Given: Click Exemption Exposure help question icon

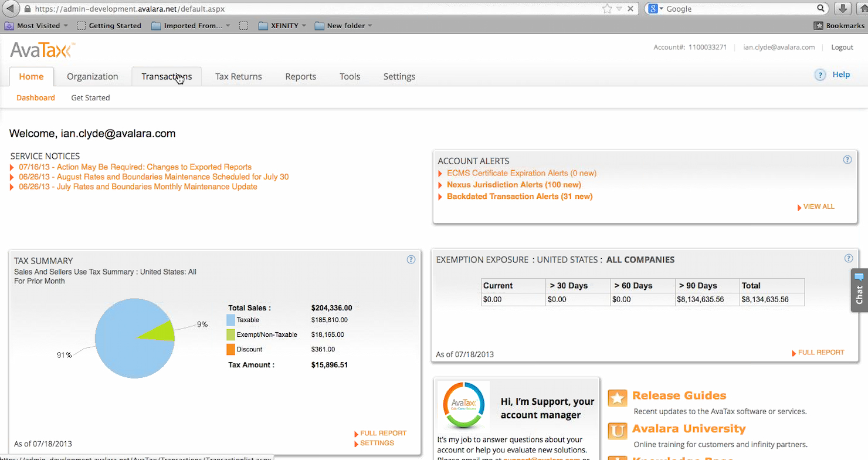Looking at the screenshot, I should [849, 258].
